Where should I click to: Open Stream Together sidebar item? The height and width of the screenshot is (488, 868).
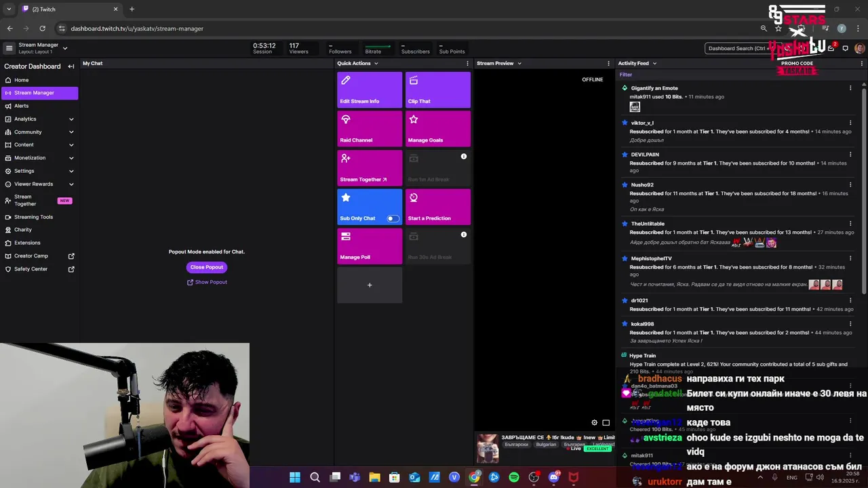tap(39, 201)
